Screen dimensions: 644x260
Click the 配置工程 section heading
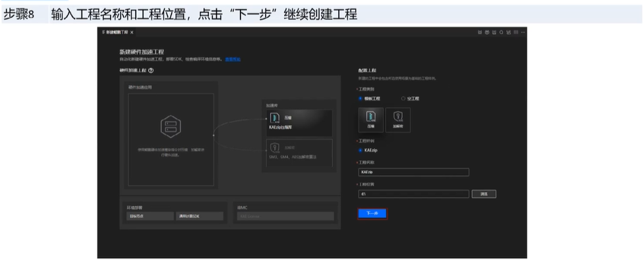367,70
